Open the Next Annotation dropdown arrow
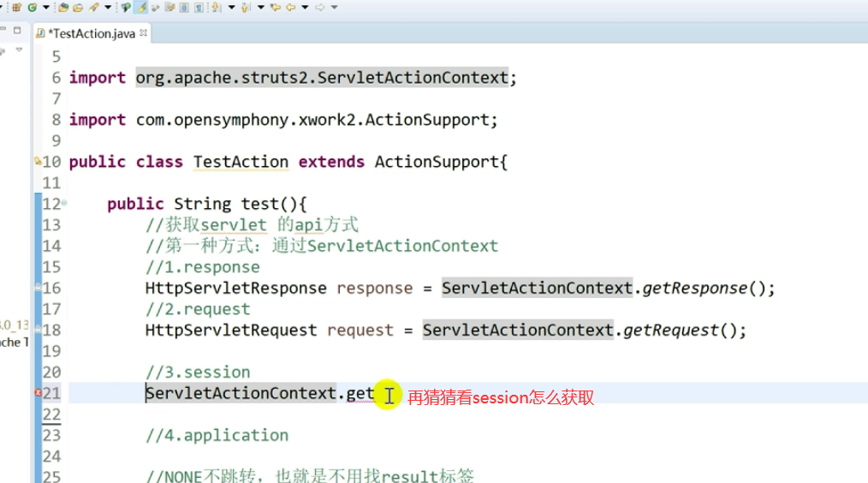This screenshot has height=483, width=868. click(x=231, y=8)
